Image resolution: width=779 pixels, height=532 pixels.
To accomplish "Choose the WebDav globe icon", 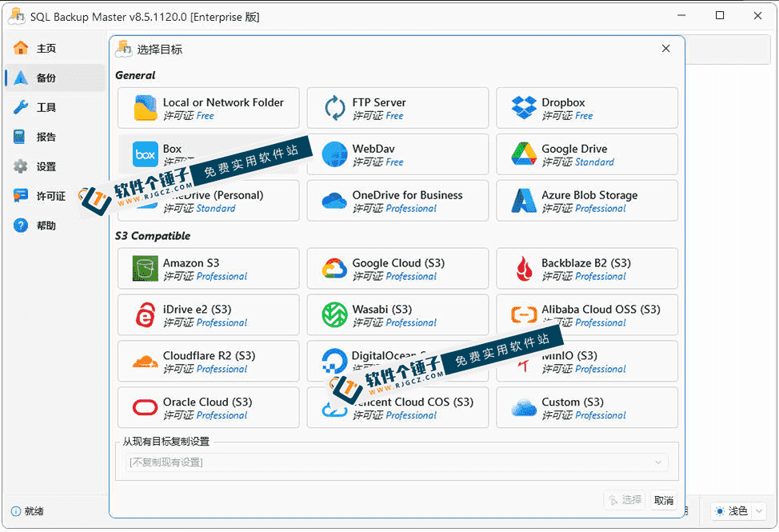I will tap(334, 154).
